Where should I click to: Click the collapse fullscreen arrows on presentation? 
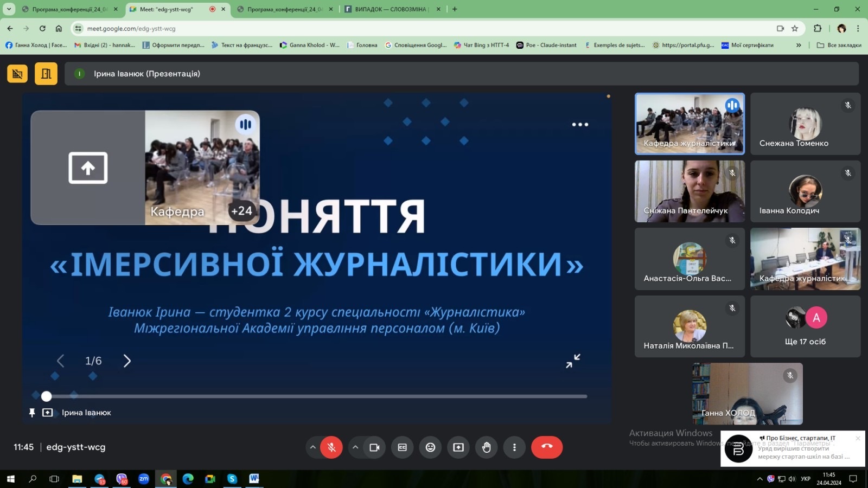coord(573,361)
